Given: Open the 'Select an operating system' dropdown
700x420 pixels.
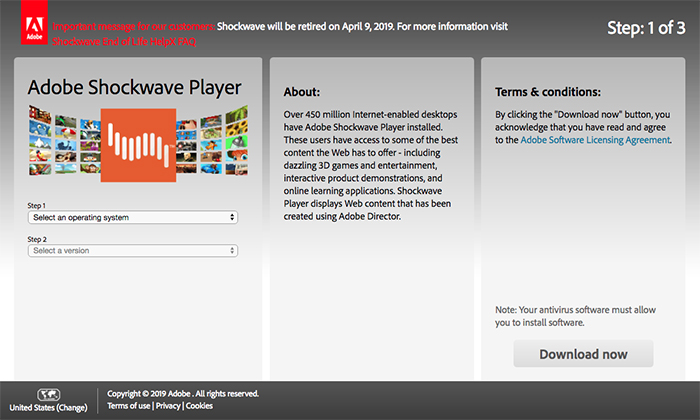Looking at the screenshot, I should (x=133, y=217).
